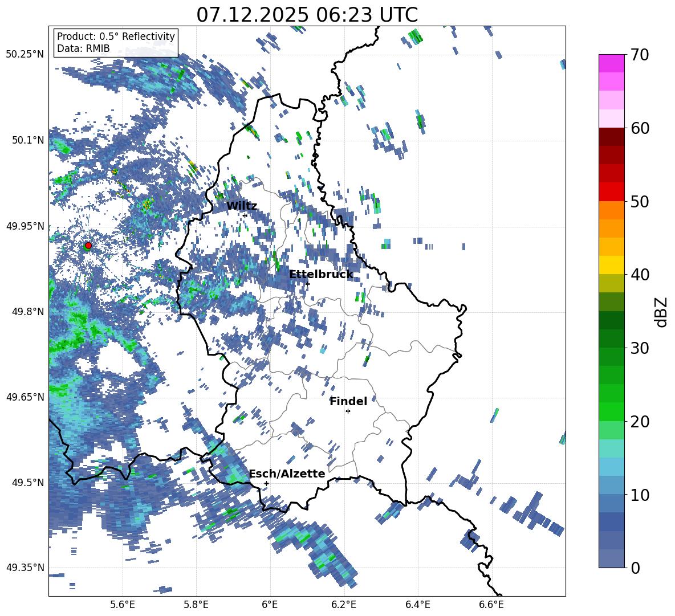Click the 6°E longitude label
Viewport: 675px width, 616px height.
point(270,605)
